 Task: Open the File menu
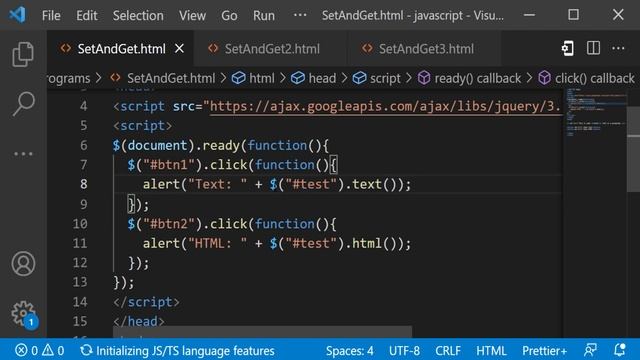pos(51,16)
